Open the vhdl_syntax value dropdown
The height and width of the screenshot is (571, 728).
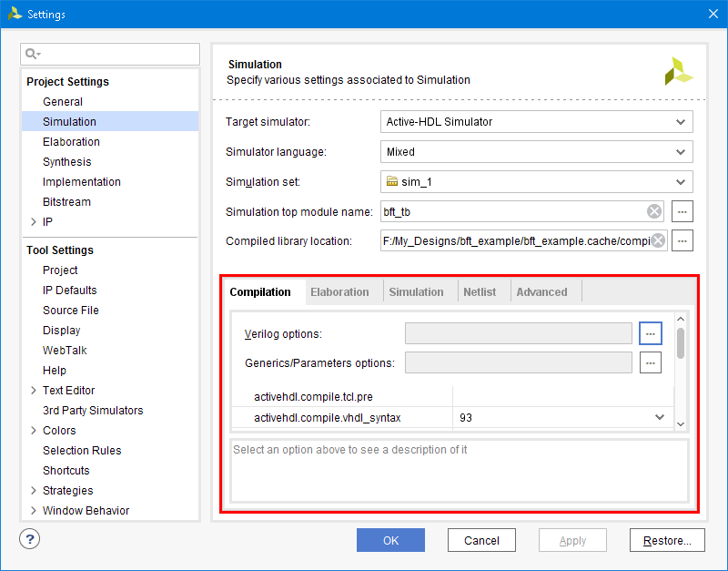[660, 418]
